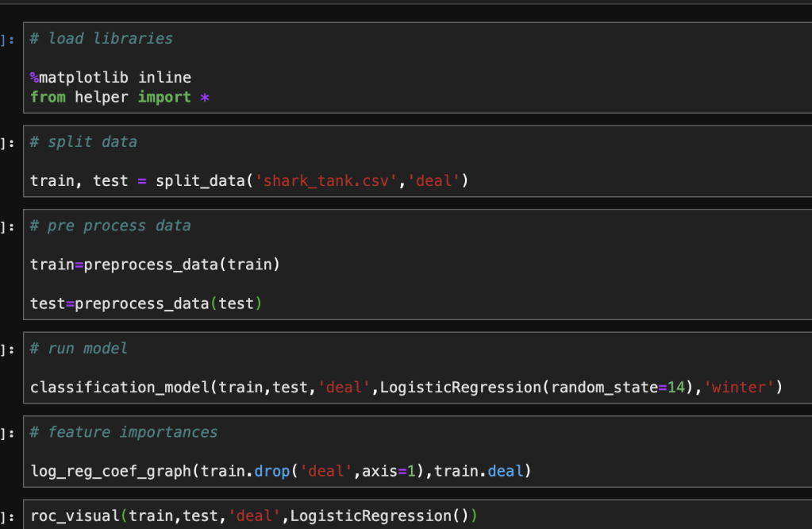Click the axis=1 argument in train.drop
This screenshot has height=529, width=812.
pos(390,471)
